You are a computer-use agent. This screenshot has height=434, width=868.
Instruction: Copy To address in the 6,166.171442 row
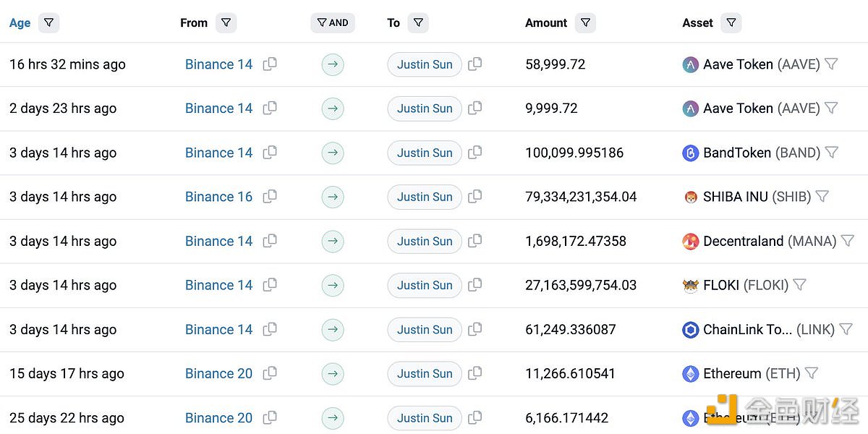point(475,417)
